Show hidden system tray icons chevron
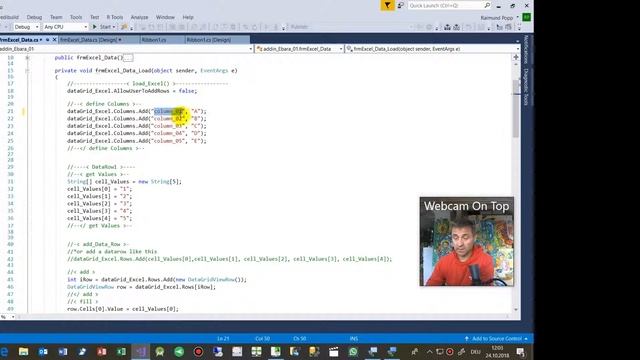Image resolution: width=640 pixels, height=360 pixels. [x=429, y=351]
